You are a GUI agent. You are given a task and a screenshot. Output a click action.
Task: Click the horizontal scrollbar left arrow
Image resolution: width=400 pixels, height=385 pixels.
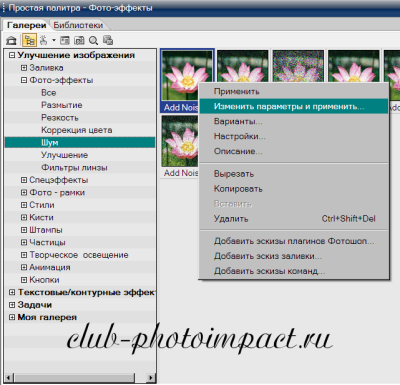[x=9, y=378]
